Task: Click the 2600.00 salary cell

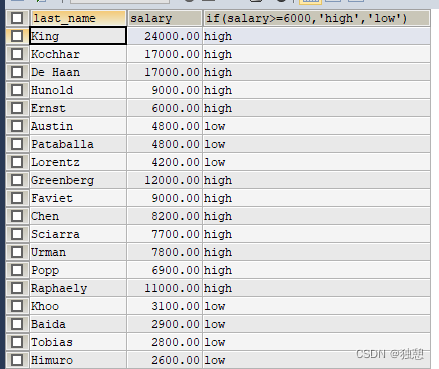Action: pyautogui.click(x=165, y=360)
